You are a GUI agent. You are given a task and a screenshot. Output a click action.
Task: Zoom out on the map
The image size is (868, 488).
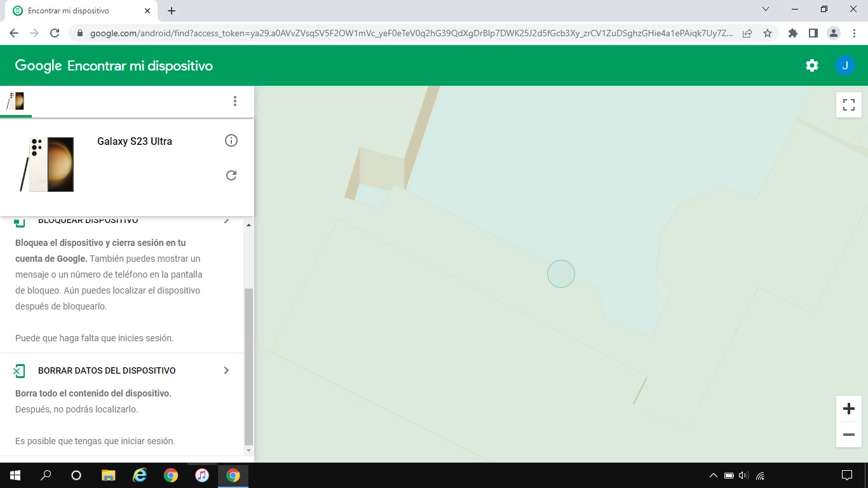pos(848,435)
